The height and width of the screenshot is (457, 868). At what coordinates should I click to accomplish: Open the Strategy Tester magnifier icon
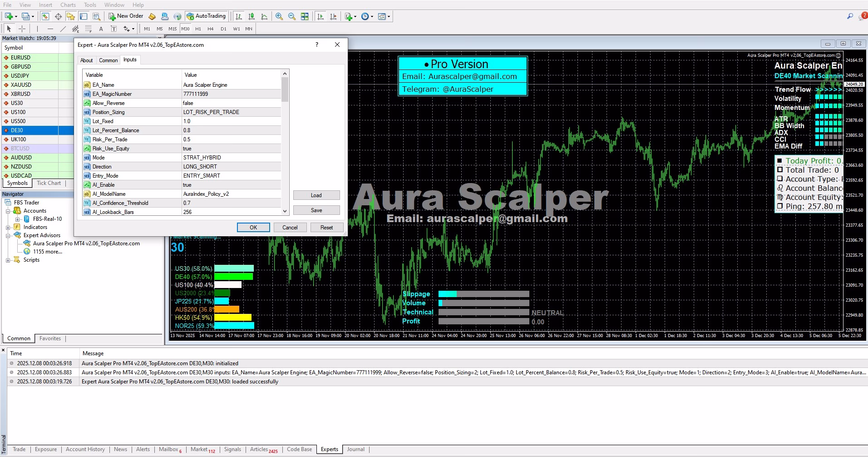click(x=96, y=16)
